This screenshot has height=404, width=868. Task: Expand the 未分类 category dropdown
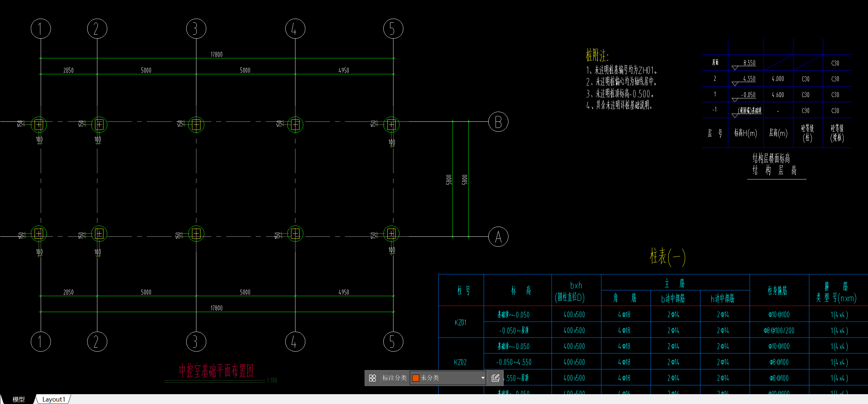pyautogui.click(x=483, y=378)
